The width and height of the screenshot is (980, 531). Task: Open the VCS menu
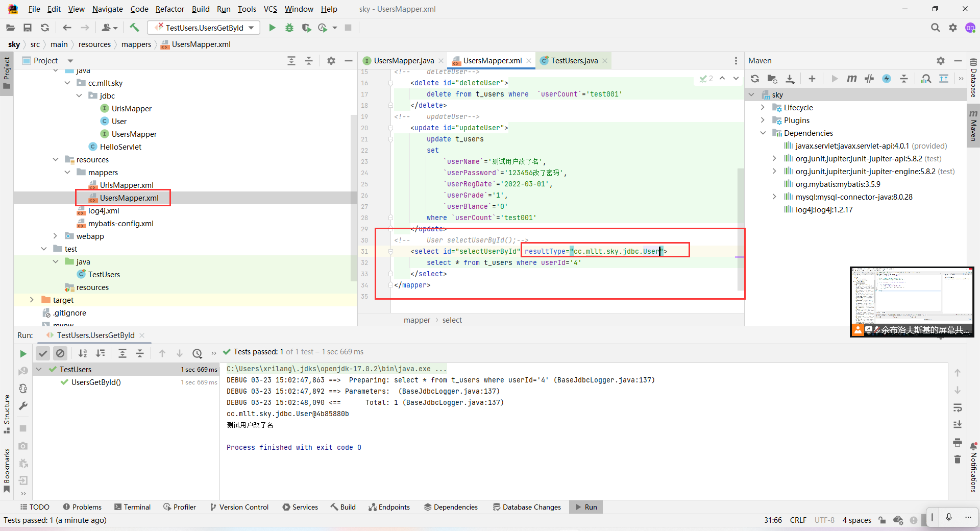tap(271, 9)
